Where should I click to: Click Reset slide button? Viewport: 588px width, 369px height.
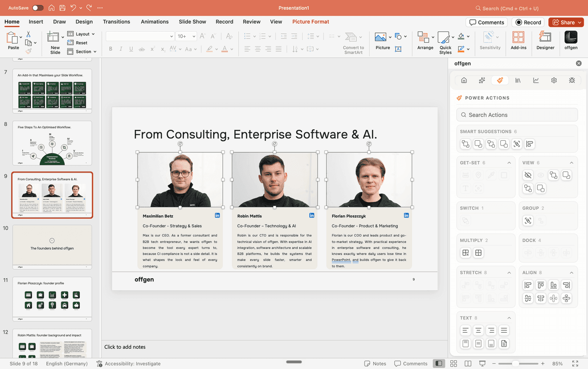(77, 43)
